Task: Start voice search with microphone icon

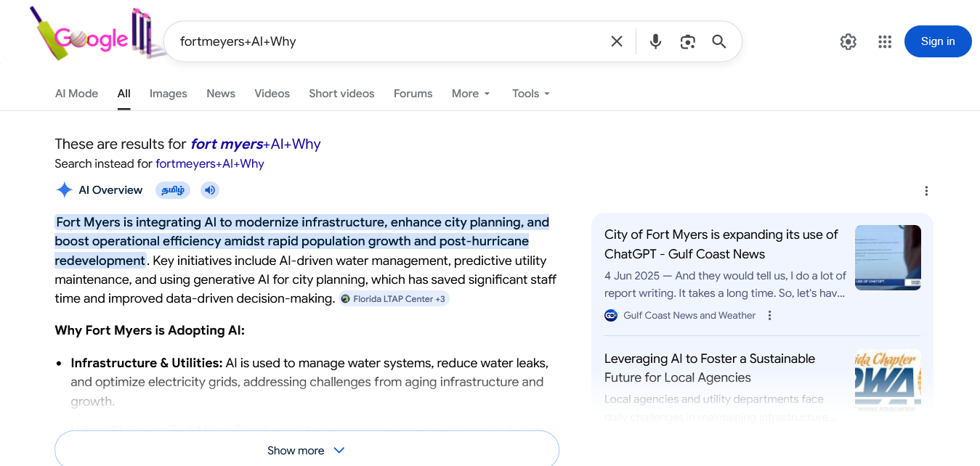Action: coord(655,41)
